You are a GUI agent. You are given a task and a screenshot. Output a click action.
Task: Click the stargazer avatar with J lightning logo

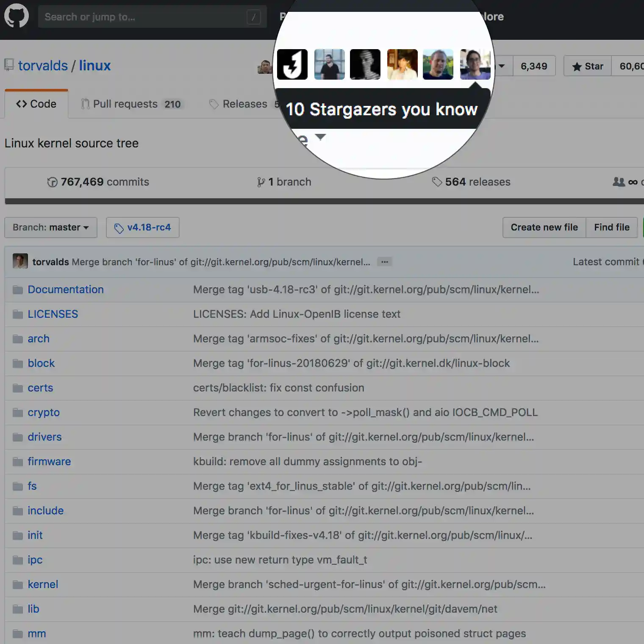(x=292, y=64)
